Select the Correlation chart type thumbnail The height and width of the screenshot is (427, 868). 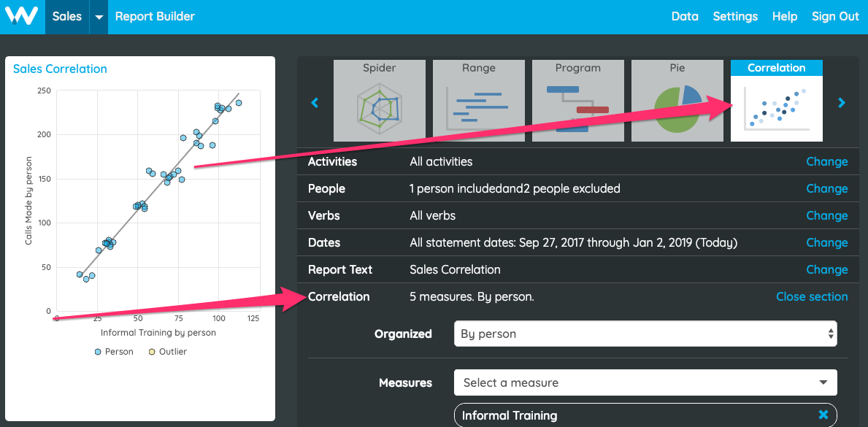(x=776, y=101)
